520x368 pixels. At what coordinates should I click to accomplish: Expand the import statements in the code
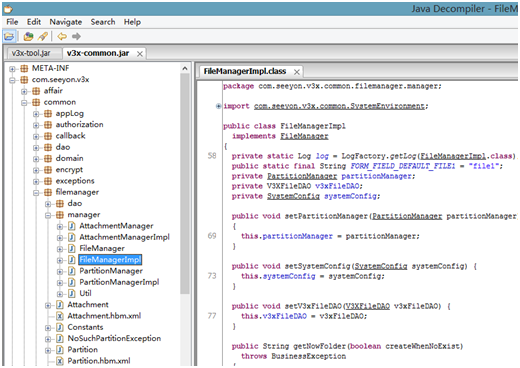(218, 106)
